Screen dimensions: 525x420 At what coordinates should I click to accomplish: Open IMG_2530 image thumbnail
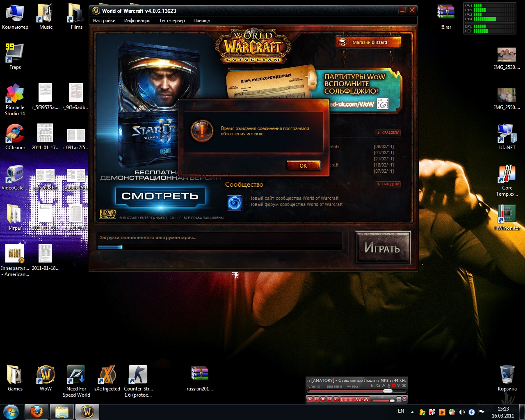(x=507, y=58)
